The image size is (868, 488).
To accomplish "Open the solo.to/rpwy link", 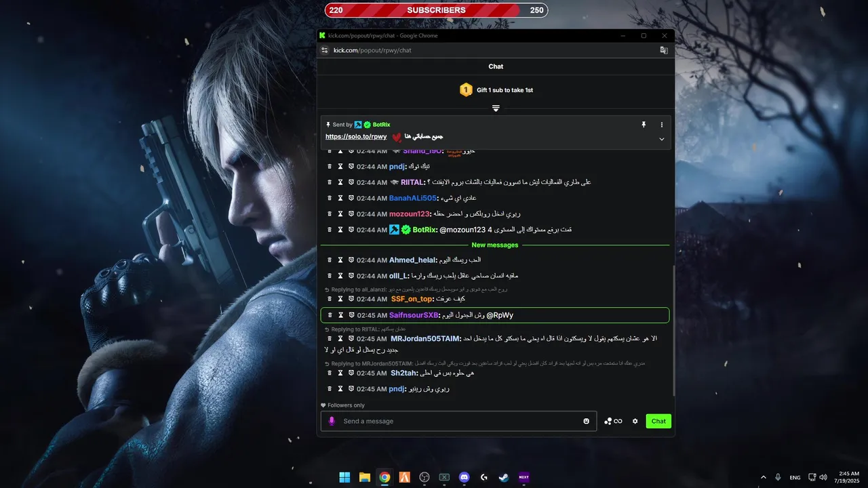I will coord(356,136).
